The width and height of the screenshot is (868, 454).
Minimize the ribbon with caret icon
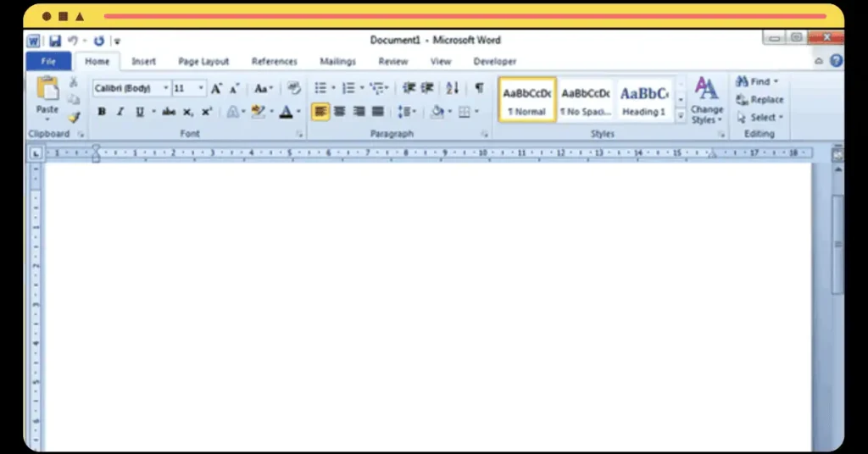click(x=819, y=61)
